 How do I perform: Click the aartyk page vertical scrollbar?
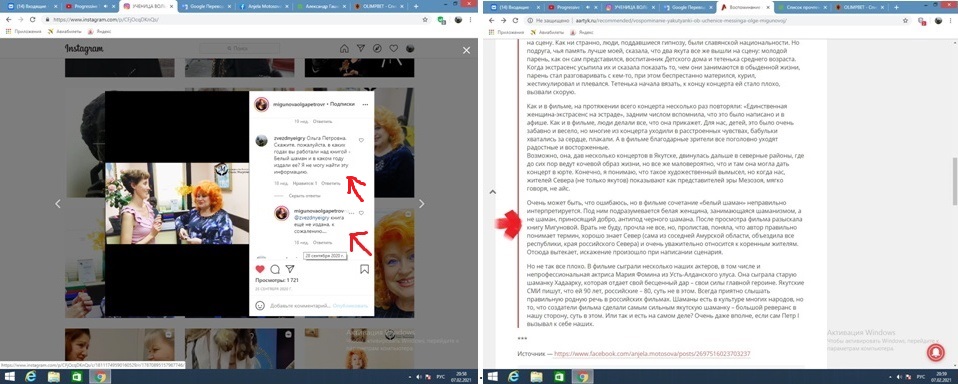tap(954, 181)
